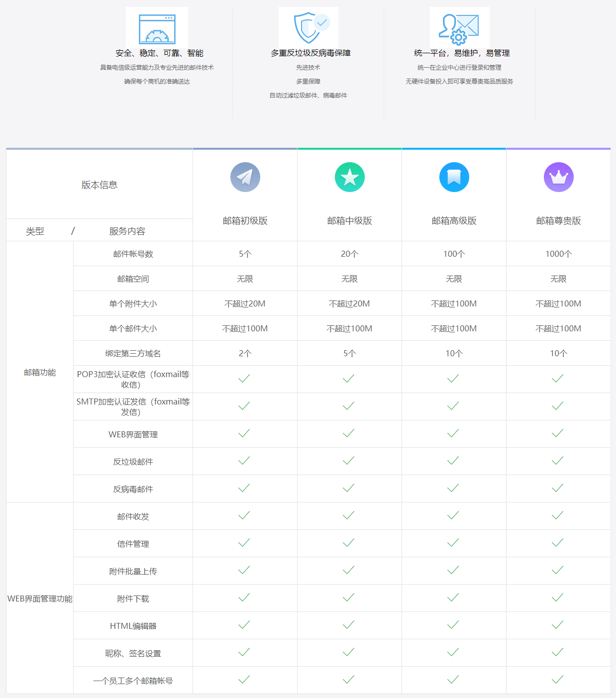
Task: Click the 邮件帐号数 row label
Action: coord(133,254)
